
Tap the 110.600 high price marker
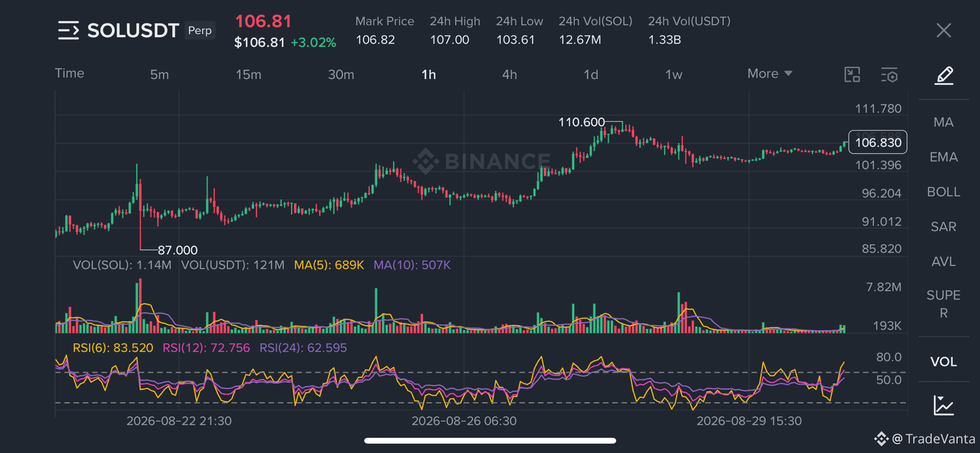(581, 122)
